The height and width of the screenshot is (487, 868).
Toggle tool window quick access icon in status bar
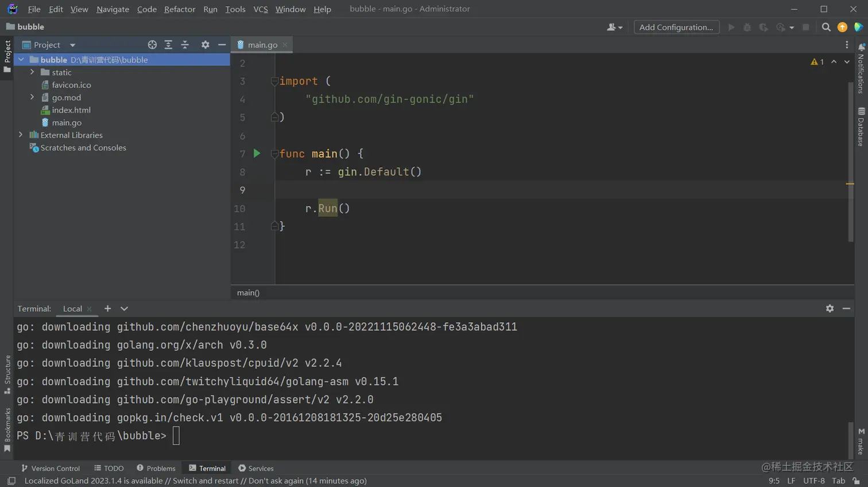point(11,481)
